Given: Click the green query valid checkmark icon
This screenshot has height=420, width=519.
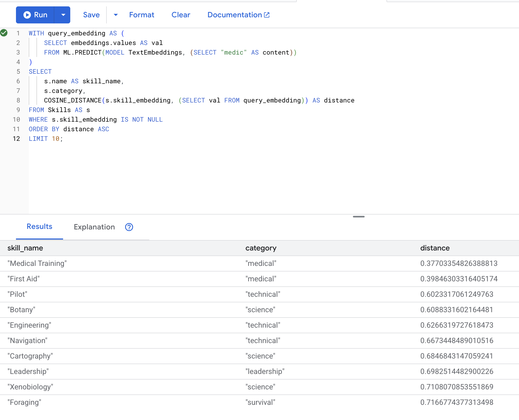Looking at the screenshot, I should 4,33.
